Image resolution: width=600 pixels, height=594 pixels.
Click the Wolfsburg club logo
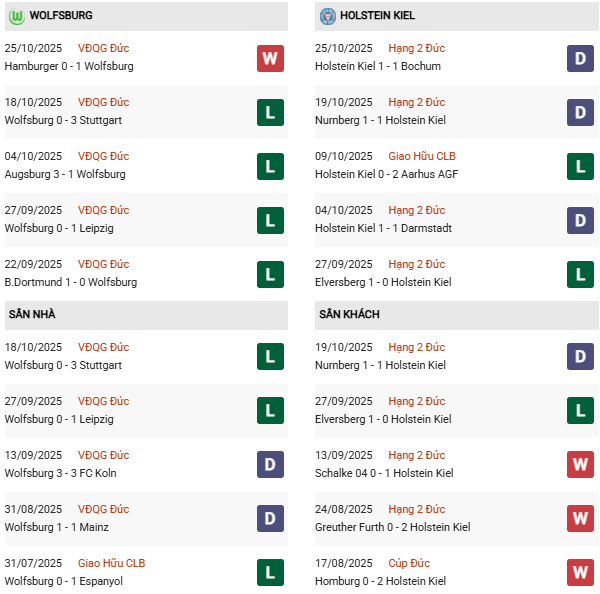tap(17, 16)
